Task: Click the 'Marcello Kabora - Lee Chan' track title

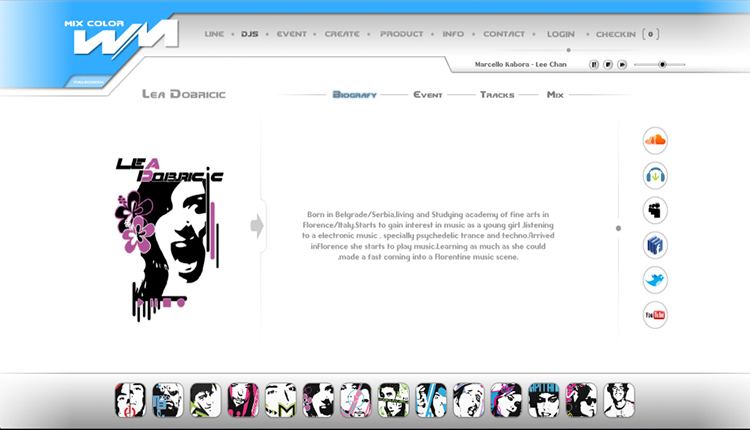Action: (520, 64)
